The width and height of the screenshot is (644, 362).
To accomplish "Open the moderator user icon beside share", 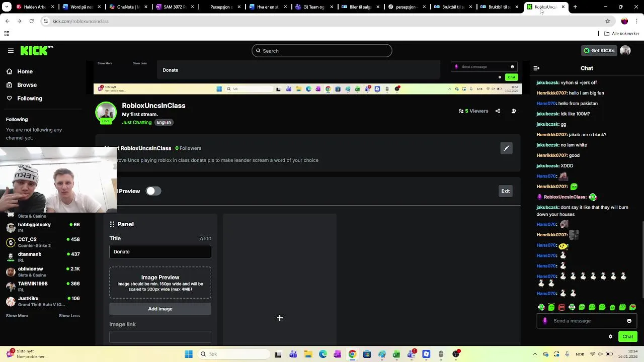I will point(514,111).
